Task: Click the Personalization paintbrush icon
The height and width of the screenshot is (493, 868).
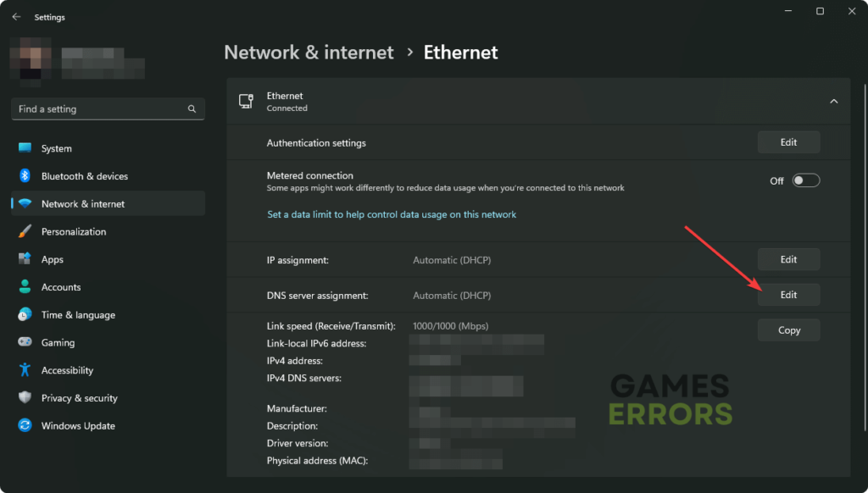Action: pyautogui.click(x=25, y=231)
